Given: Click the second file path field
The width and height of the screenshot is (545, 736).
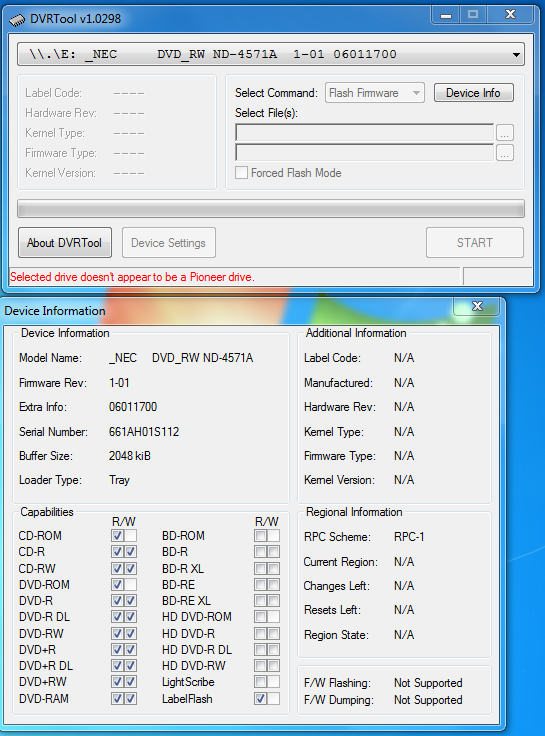Looking at the screenshot, I should pyautogui.click(x=364, y=153).
